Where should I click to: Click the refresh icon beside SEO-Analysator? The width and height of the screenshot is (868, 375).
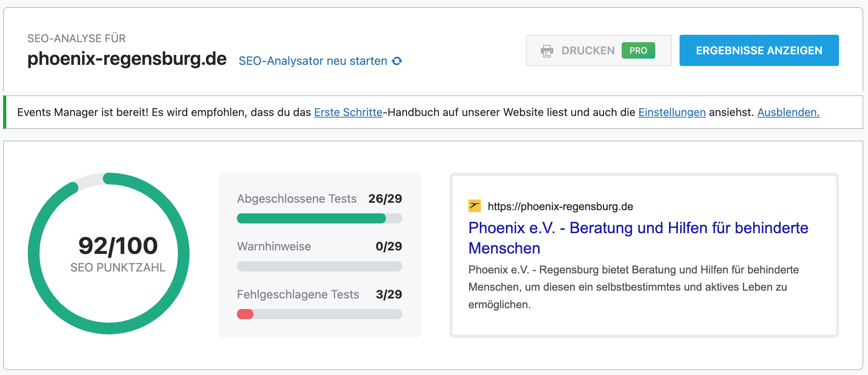[x=397, y=61]
